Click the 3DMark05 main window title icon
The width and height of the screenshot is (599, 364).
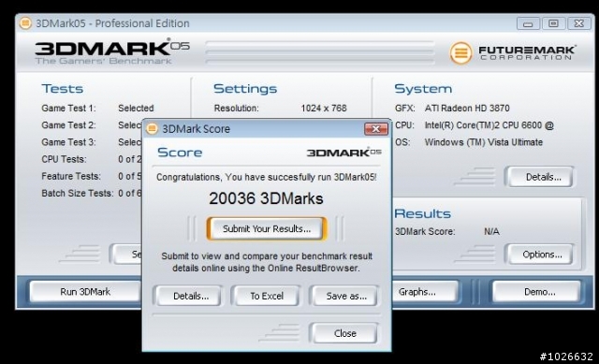pos(25,23)
